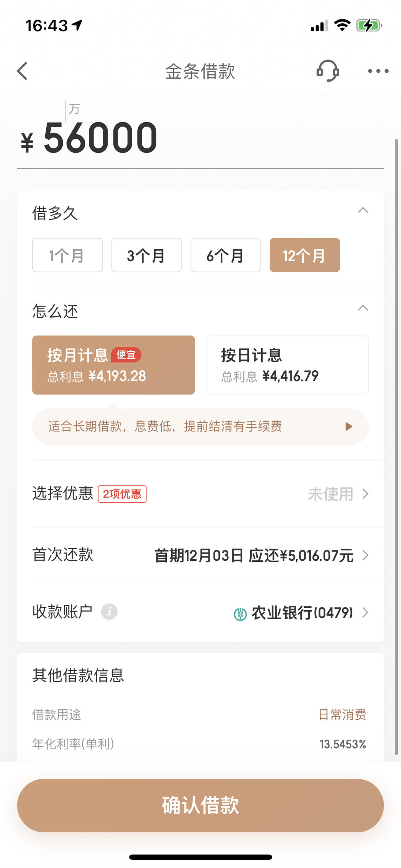This screenshot has height=868, width=401.
Task: Tap the 2项优惠 coupon tag
Action: click(122, 494)
